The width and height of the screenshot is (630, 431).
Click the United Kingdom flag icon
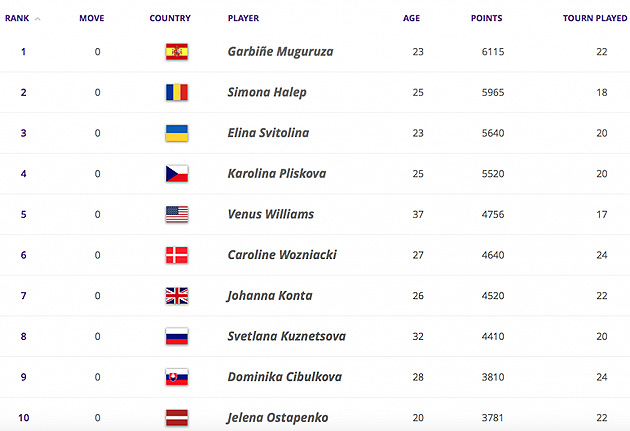177,296
